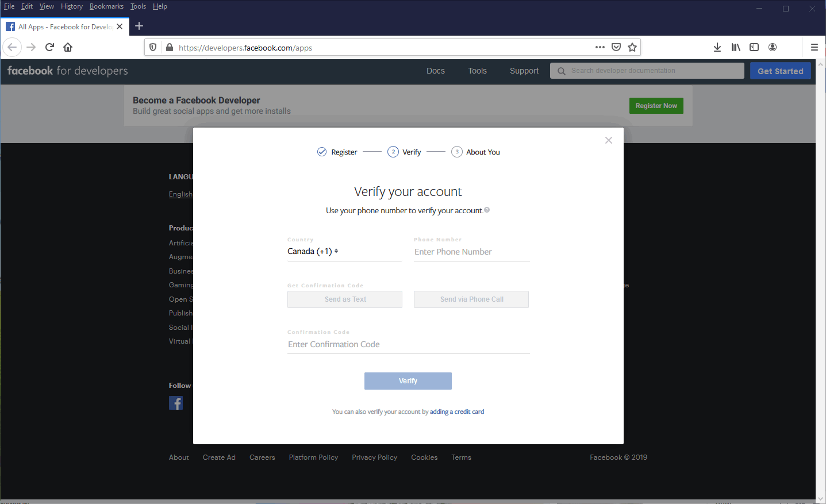
Task: Click the search magnifier icon
Action: [x=561, y=71]
